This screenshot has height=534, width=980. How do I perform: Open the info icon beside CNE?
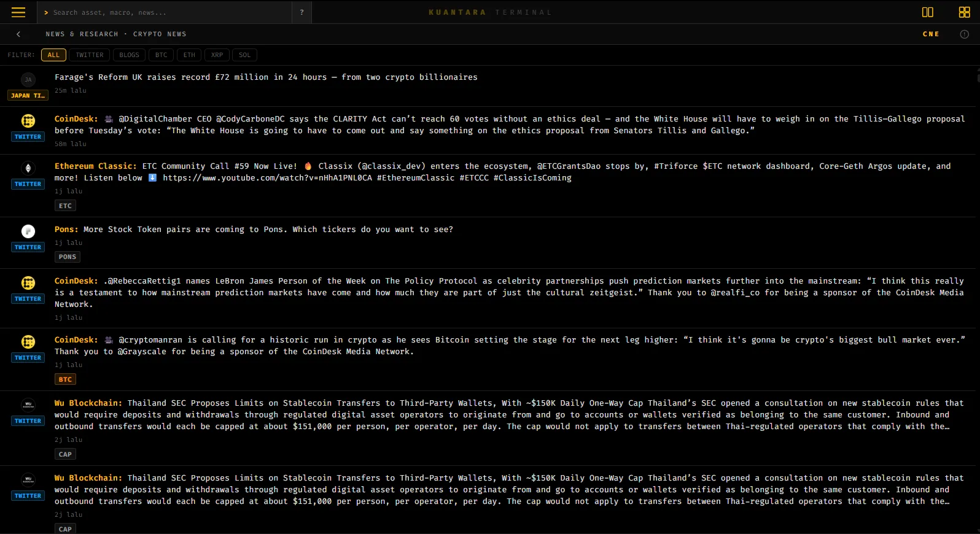click(x=964, y=34)
